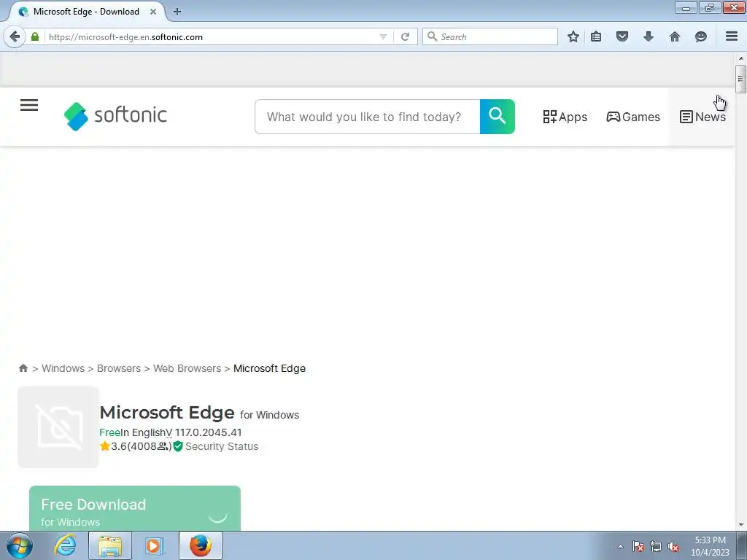Save page to Pocket icon
This screenshot has width=747, height=560.
(x=622, y=36)
